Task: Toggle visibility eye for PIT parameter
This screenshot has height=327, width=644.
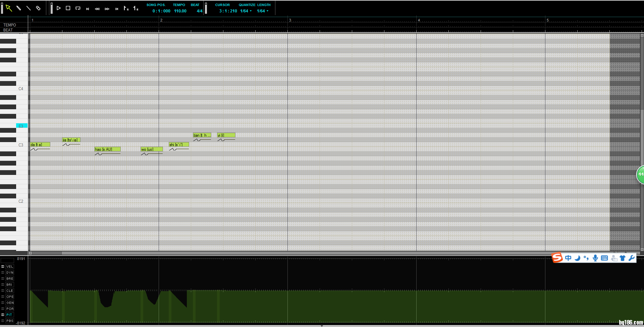Action: 3,315
